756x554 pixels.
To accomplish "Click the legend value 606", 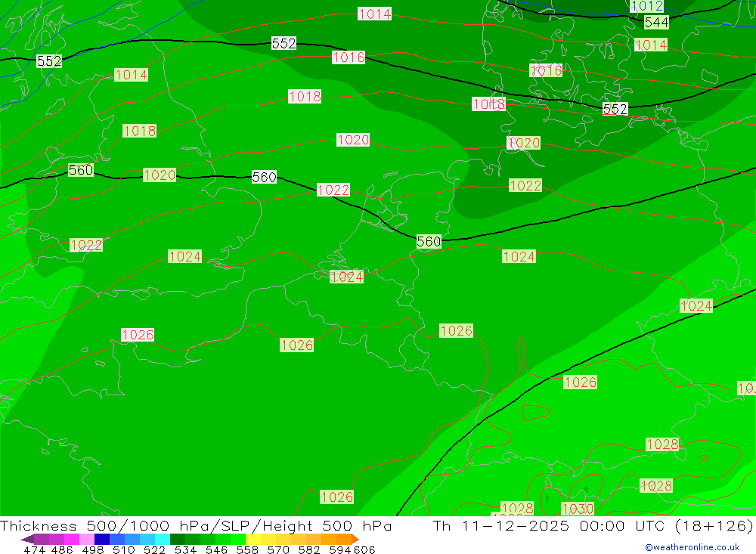I will pos(364,549).
